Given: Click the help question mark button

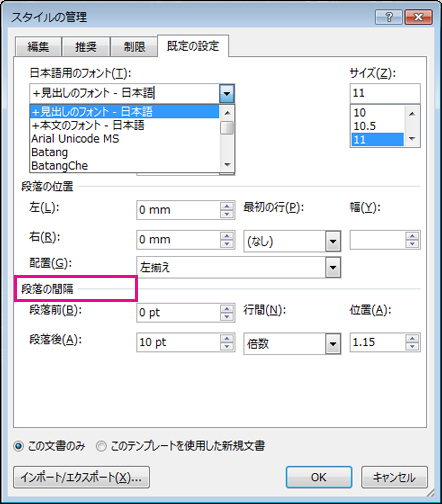Looking at the screenshot, I should click(x=389, y=17).
